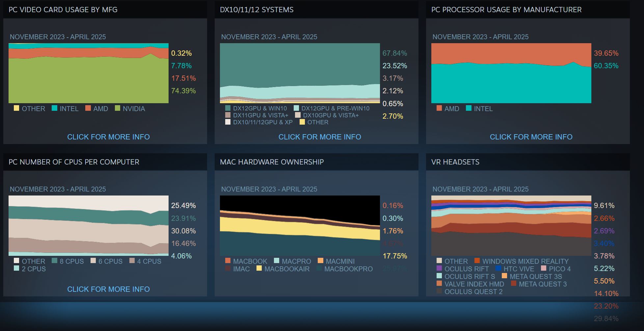
Task: Click the 39.65% AMD processor value
Action: [606, 53]
